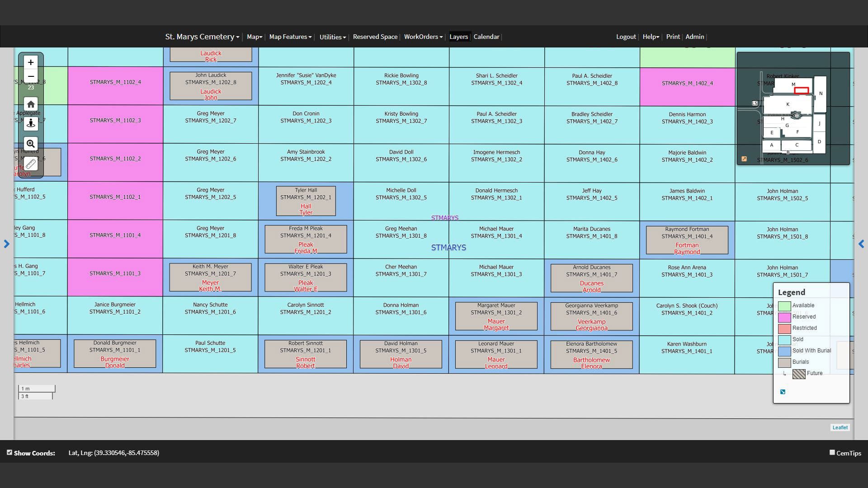Screen dimensions: 868x488
Task: Click the Print menu item
Action: [673, 37]
